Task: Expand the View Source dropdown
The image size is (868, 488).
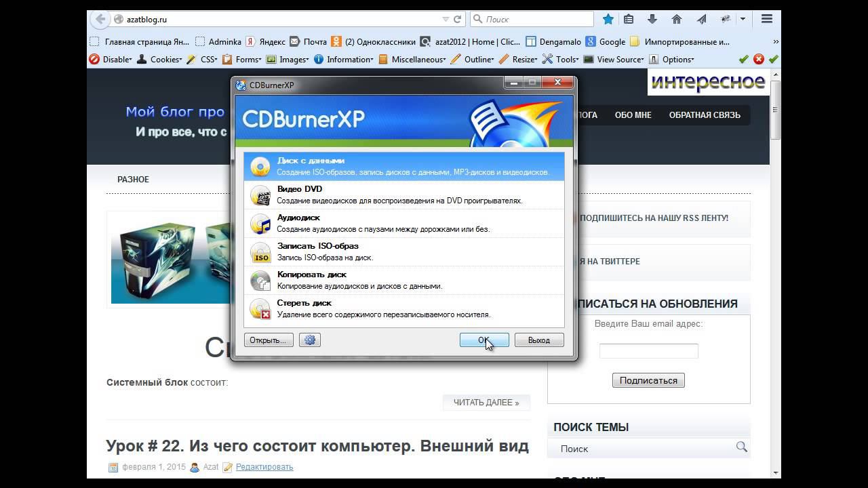Action: click(x=615, y=59)
